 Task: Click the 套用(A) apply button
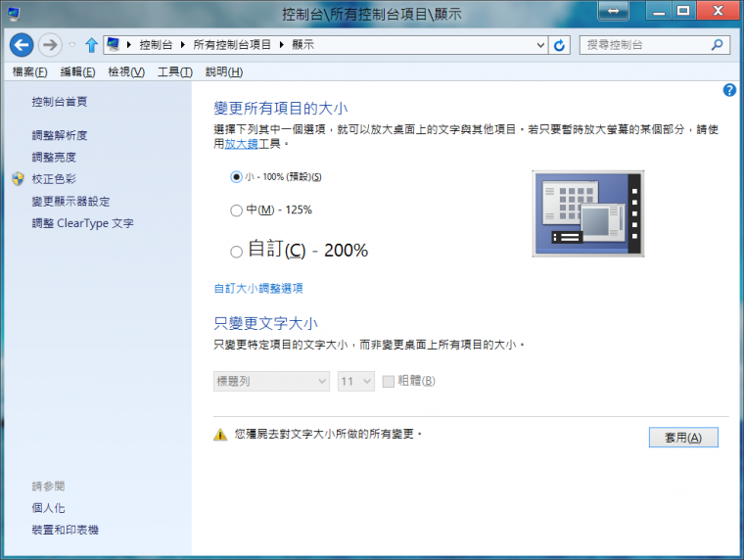coord(683,438)
